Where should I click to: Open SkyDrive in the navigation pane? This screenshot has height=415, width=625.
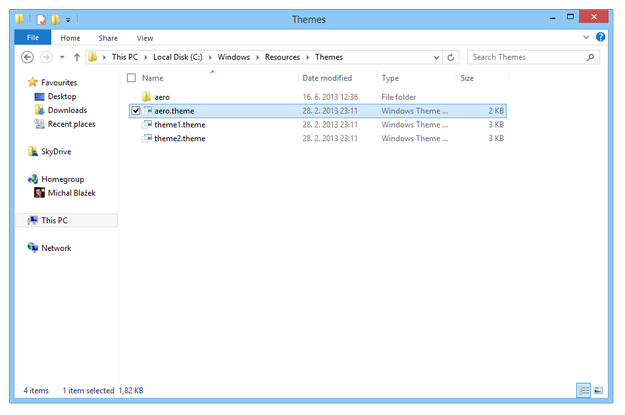56,151
